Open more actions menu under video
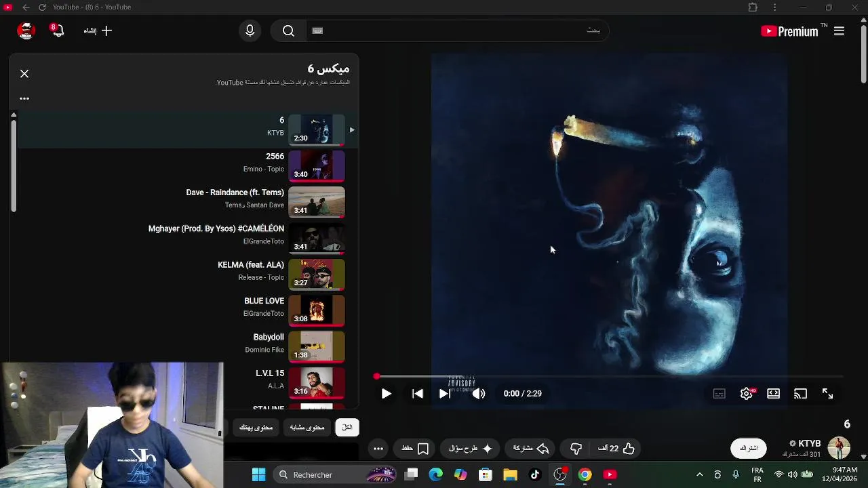868x488 pixels. (x=378, y=448)
